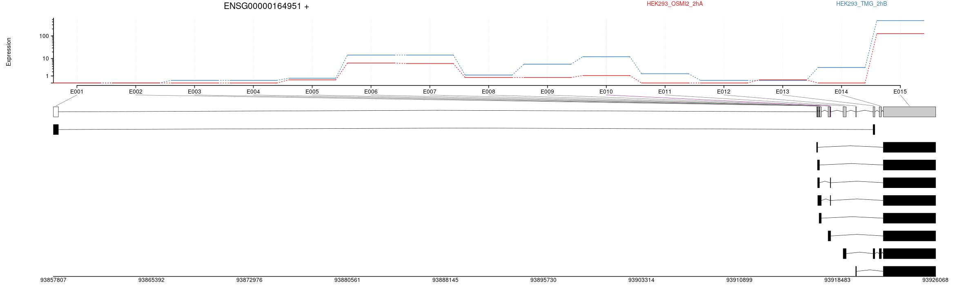The width and height of the screenshot is (980, 286).
Task: Click genomic coordinate 93857807
Action: pos(53,280)
